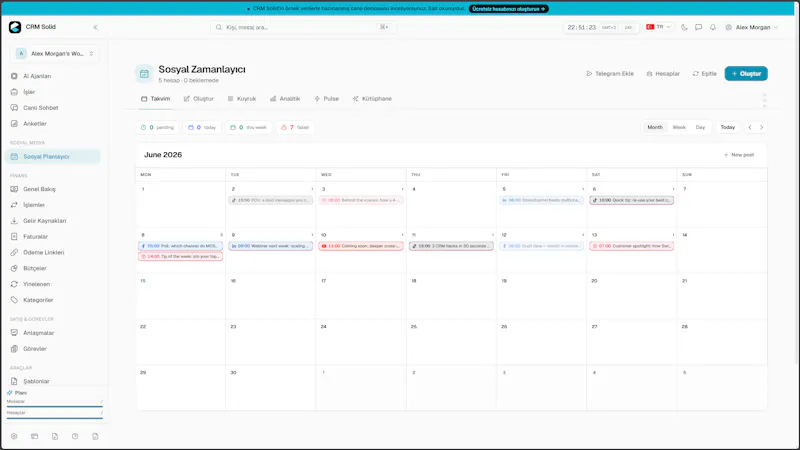Go to previous month with left chevron
Viewport: 800px width, 450px height.
click(749, 127)
